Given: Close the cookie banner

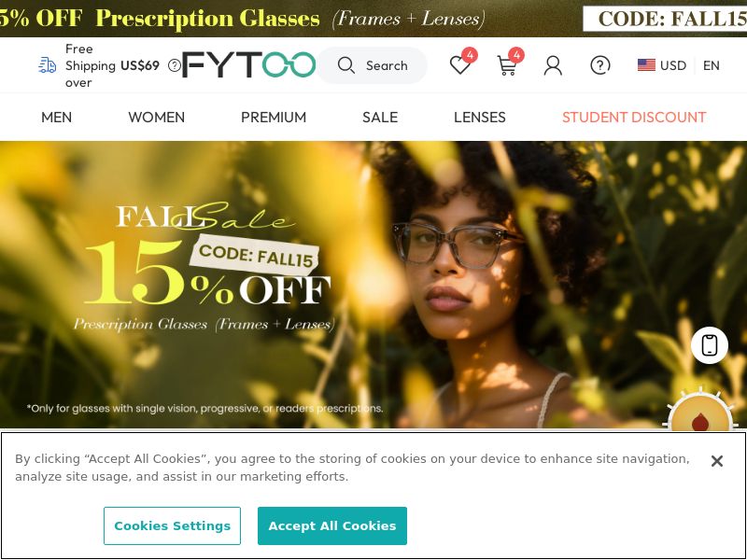Looking at the screenshot, I should tap(716, 461).
